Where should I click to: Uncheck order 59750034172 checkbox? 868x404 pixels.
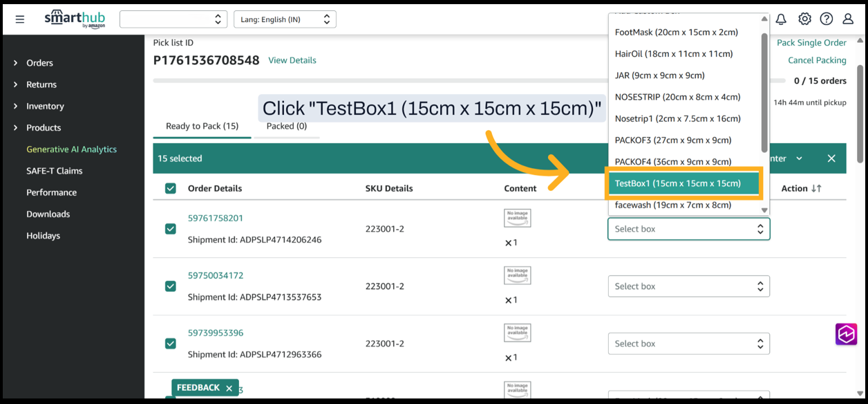pos(171,286)
